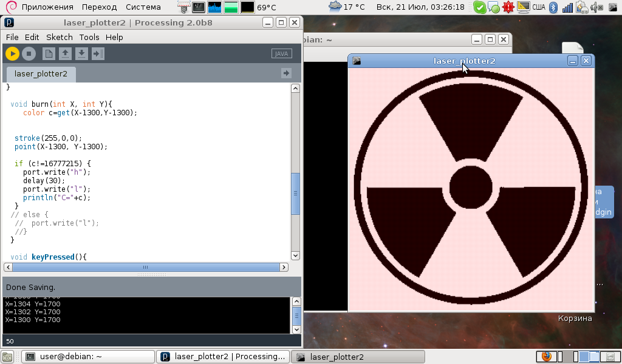
Task: Click the red starburst update notification icon
Action: (508, 7)
